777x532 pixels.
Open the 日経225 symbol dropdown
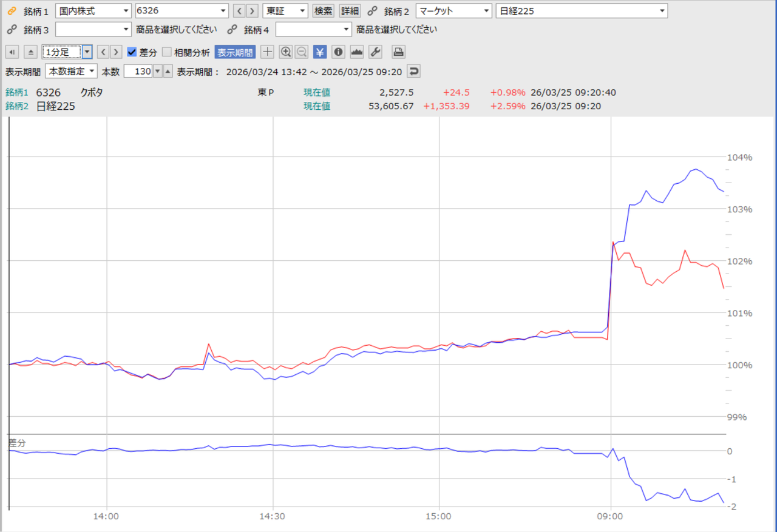click(x=581, y=11)
